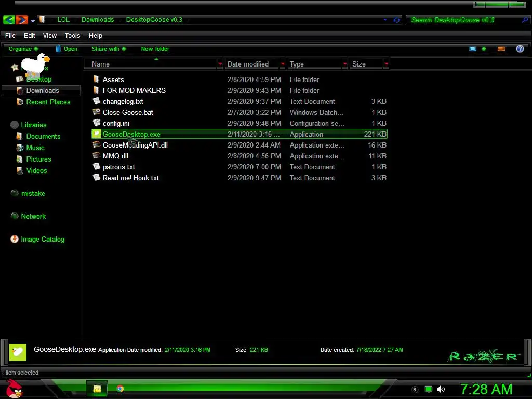Open the Organize dropdown
Screen dimensions: 532x399
(23, 49)
